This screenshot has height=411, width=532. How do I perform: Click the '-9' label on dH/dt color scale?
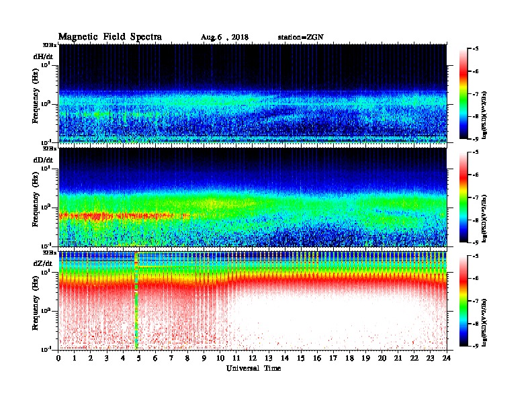pos(476,139)
